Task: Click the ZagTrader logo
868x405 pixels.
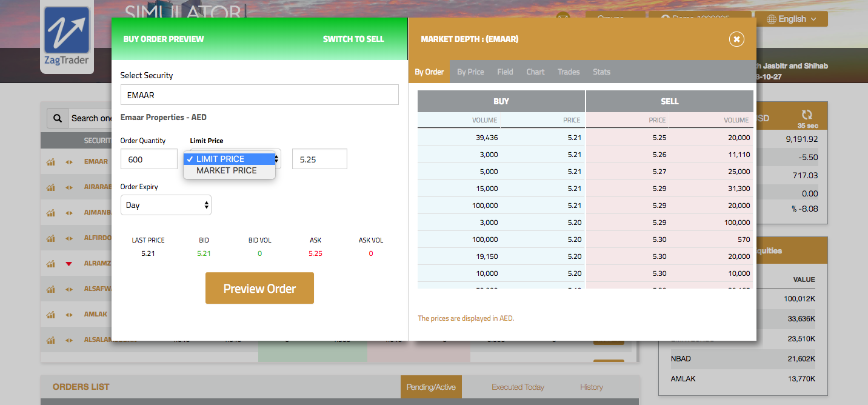Action: [x=67, y=36]
